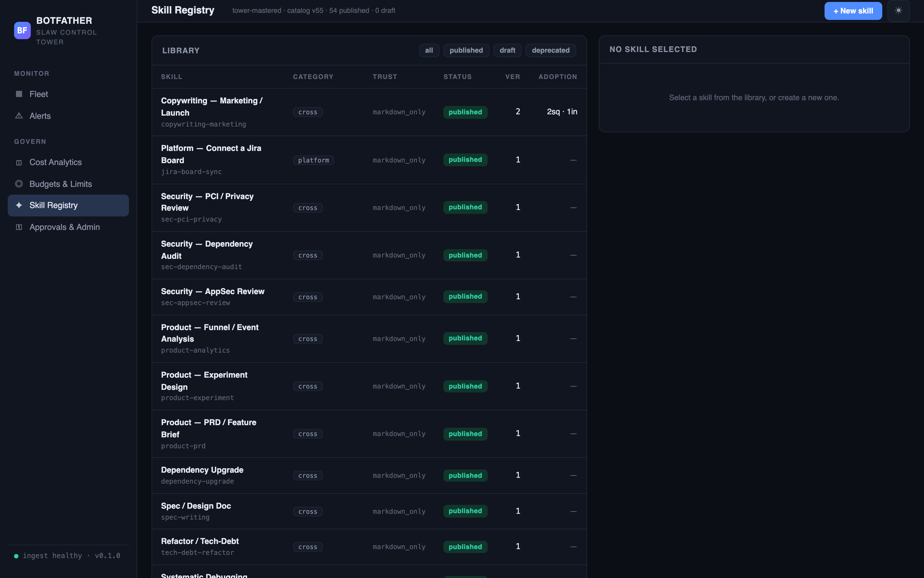
Task: Select Security — PCI / Privacy Review skill
Action: coord(369,207)
